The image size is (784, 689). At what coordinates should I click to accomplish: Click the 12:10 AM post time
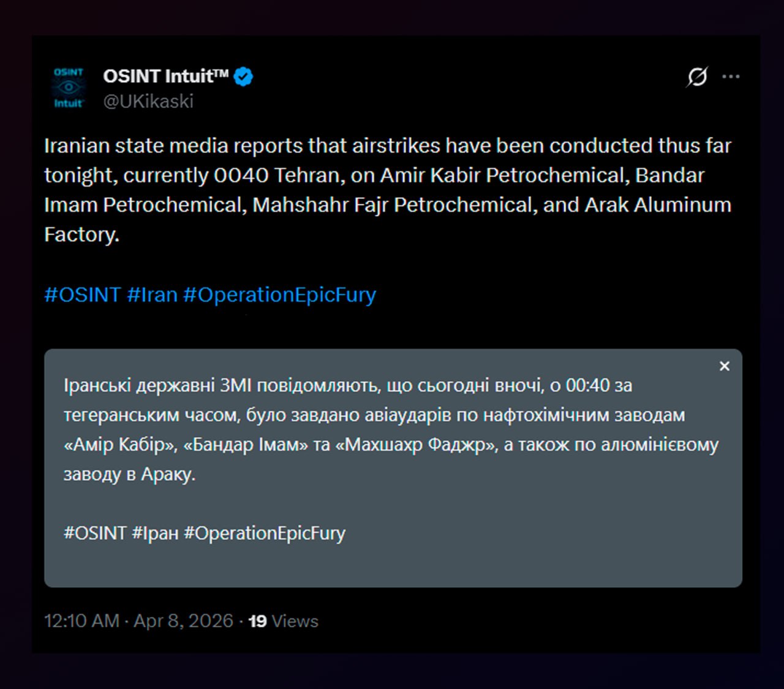(81, 621)
